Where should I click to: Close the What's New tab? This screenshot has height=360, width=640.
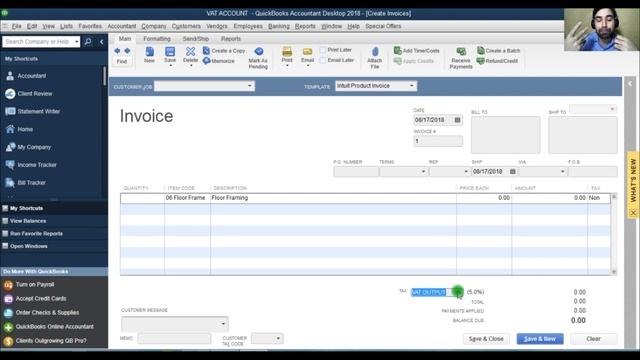[x=633, y=213]
